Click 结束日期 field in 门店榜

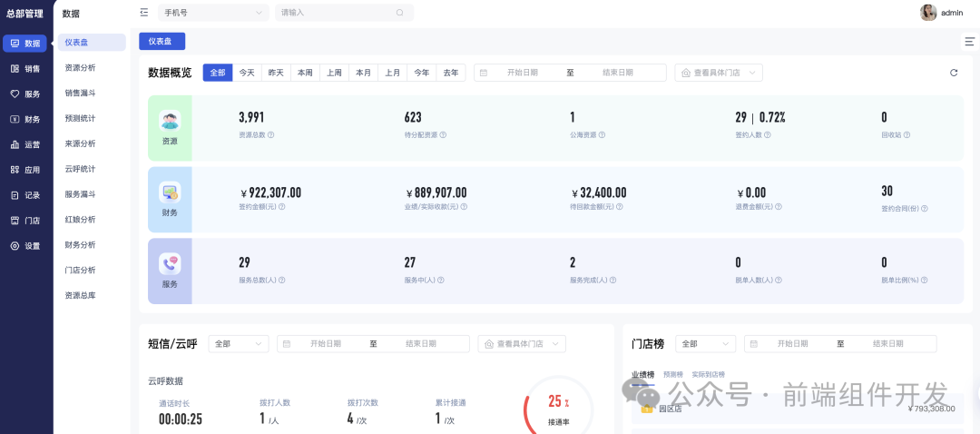pos(888,344)
